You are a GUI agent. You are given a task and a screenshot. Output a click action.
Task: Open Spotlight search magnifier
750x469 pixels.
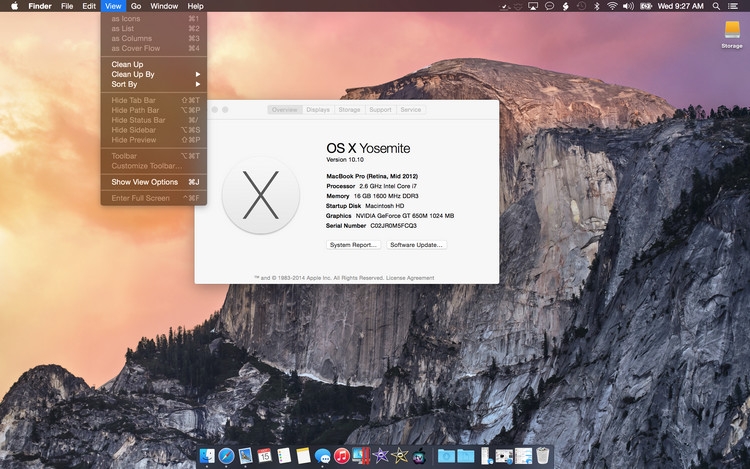[716, 6]
